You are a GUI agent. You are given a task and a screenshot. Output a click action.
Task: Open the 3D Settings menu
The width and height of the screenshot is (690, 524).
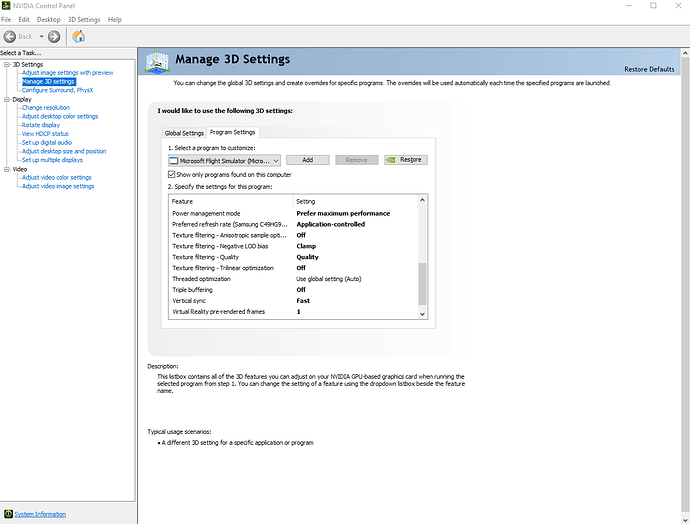coord(83,19)
